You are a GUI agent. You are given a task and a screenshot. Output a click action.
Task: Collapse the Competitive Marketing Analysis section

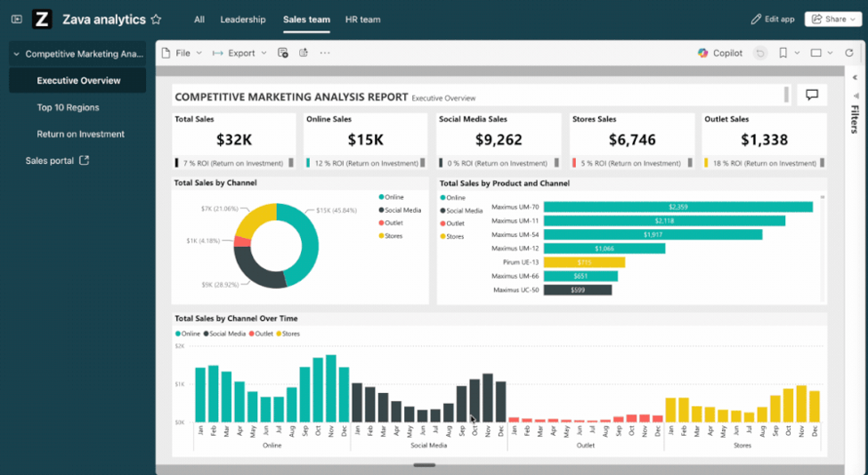tap(17, 53)
